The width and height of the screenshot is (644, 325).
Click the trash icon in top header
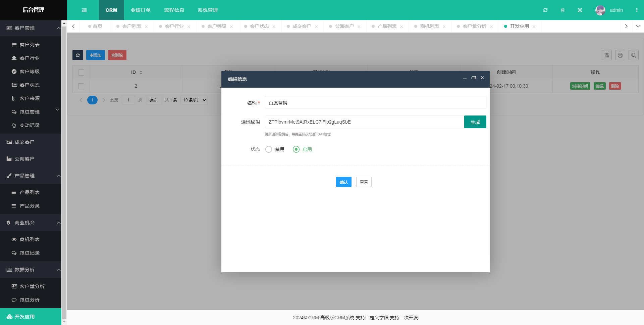562,10
